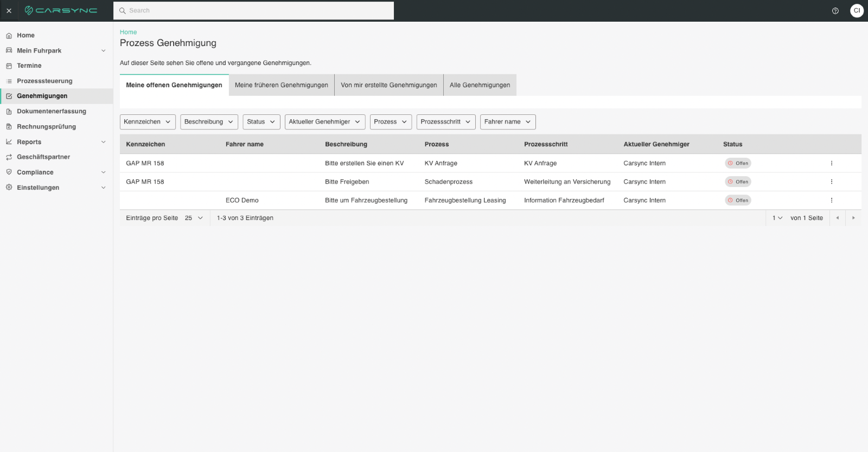Open the Beschreibung filter dropdown

(209, 122)
